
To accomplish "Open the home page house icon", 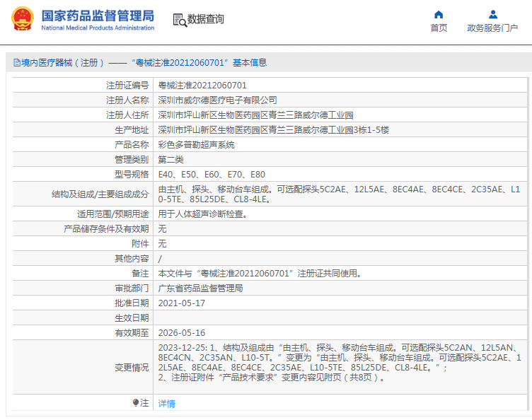I will tap(439, 15).
